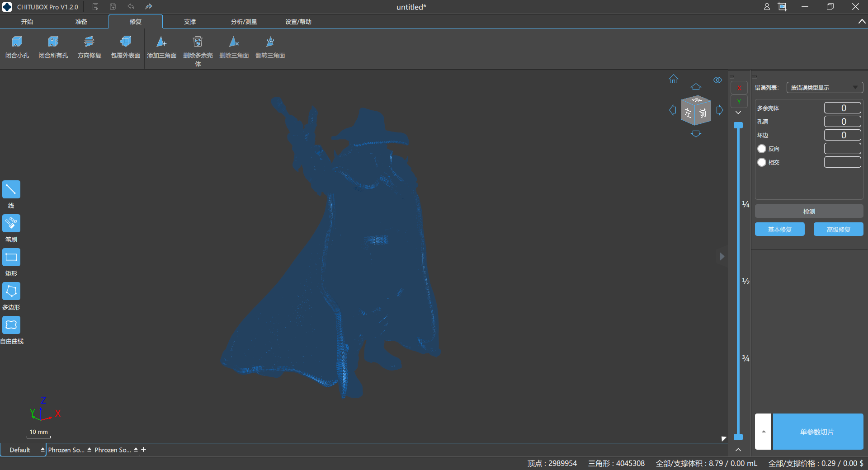Viewport: 868px width, 470px height.
Task: Expand the axis options chevron below Y
Action: (x=738, y=113)
